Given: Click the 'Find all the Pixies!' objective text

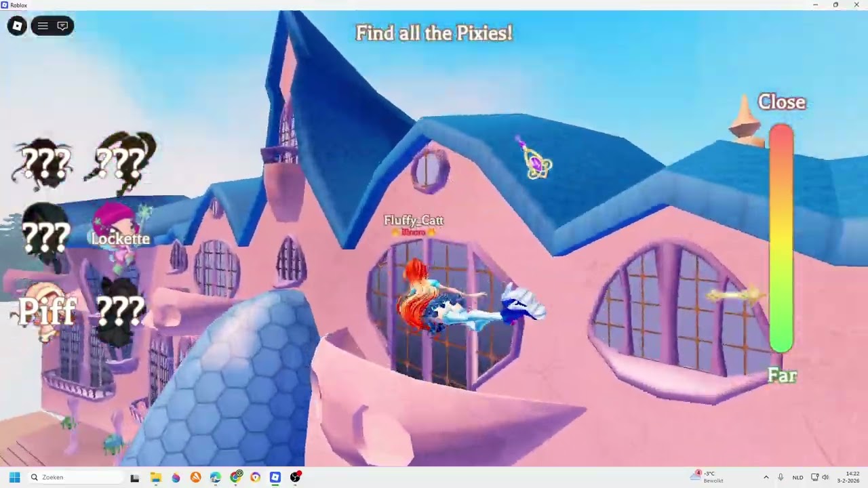Looking at the screenshot, I should pos(434,33).
